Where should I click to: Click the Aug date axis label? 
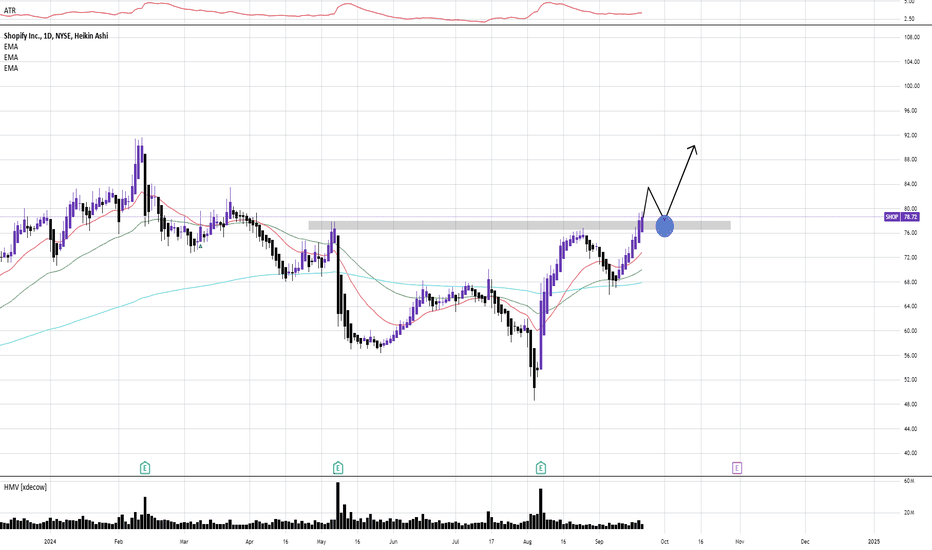pos(527,542)
